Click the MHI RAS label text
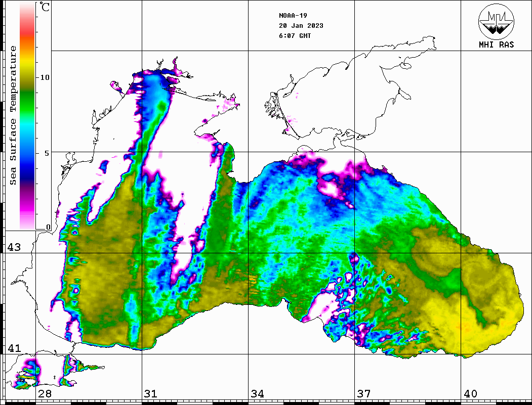 tap(497, 44)
